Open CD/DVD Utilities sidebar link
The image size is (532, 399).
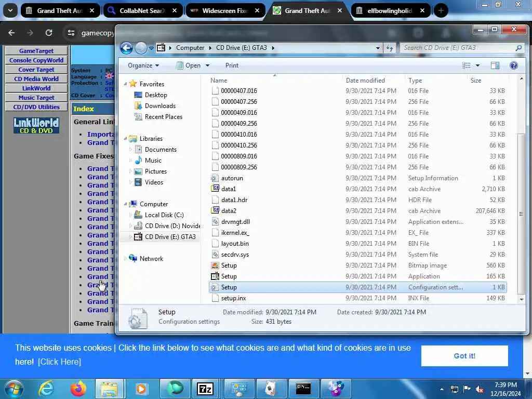click(x=36, y=107)
